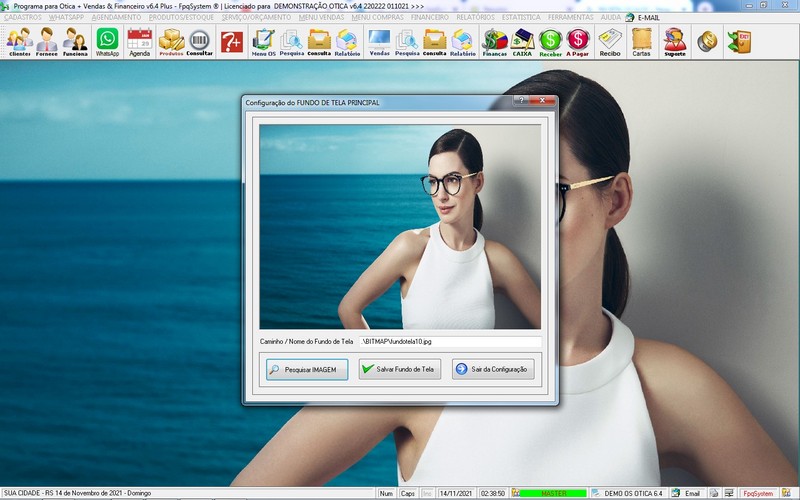This screenshot has height=500, width=800.
Task: Click the SUA CIDADE - RS date text
Action: point(78,493)
